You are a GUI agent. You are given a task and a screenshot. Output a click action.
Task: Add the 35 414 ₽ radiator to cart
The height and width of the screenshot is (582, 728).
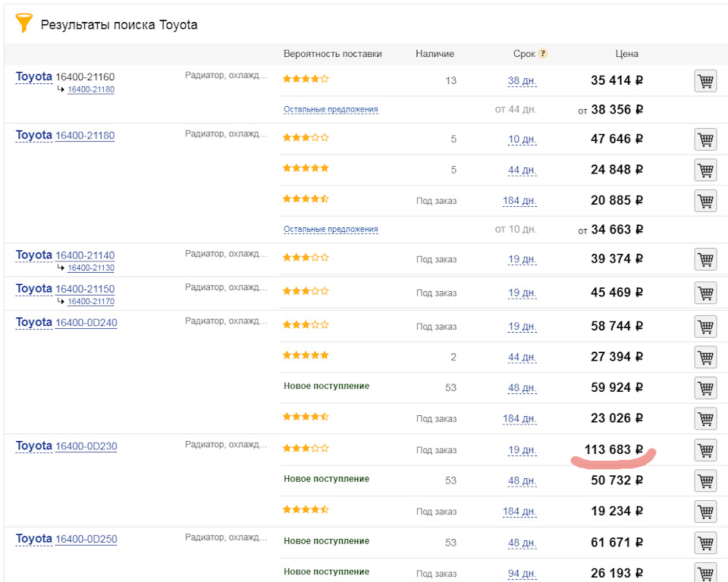[x=705, y=81]
